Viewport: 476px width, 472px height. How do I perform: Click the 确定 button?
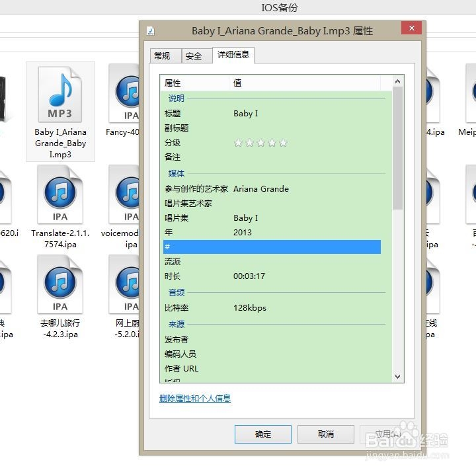[263, 434]
